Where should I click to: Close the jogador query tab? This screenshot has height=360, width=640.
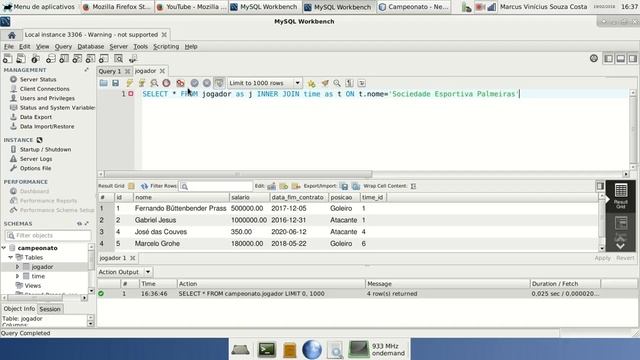click(162, 71)
